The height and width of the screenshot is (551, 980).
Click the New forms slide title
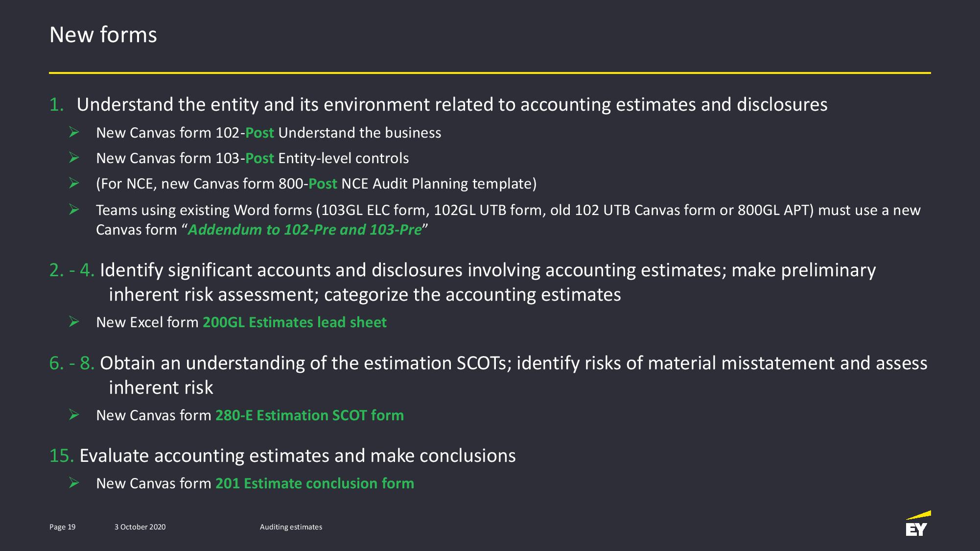103,35
